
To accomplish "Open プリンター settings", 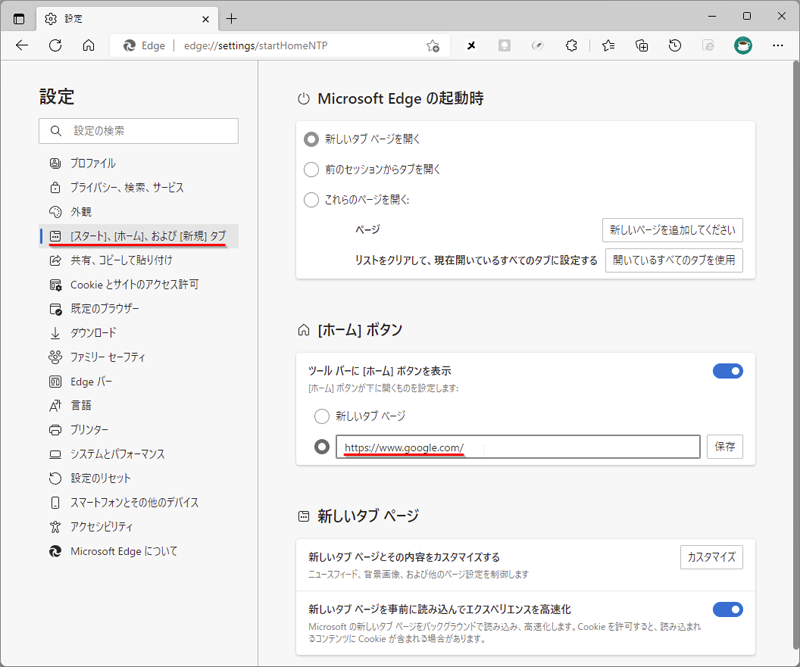I will (x=138, y=430).
